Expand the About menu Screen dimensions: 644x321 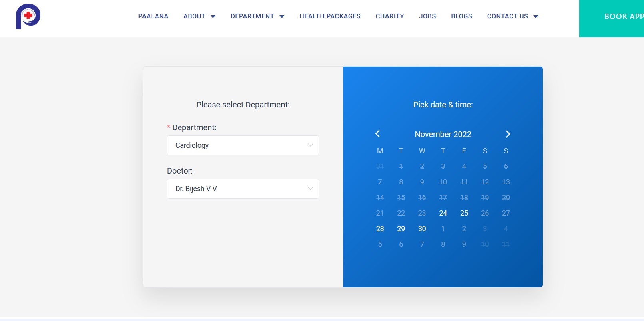[199, 16]
